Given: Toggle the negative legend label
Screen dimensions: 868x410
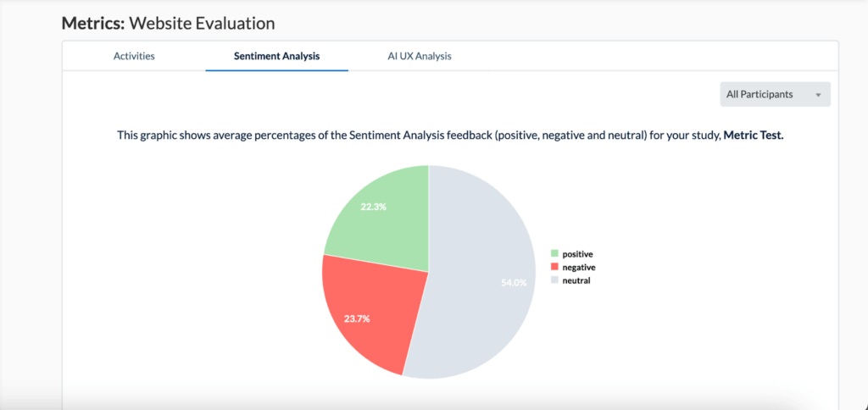Looking at the screenshot, I should click(579, 267).
